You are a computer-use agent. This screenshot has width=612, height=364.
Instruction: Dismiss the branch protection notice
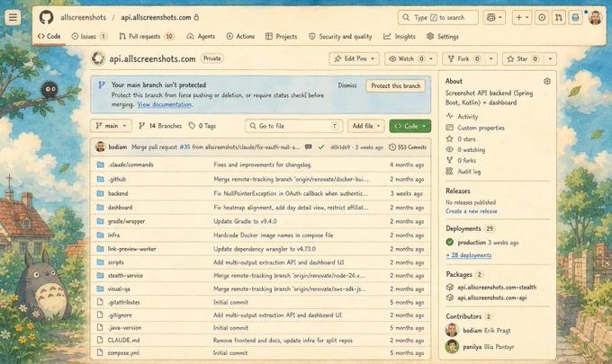coord(347,85)
